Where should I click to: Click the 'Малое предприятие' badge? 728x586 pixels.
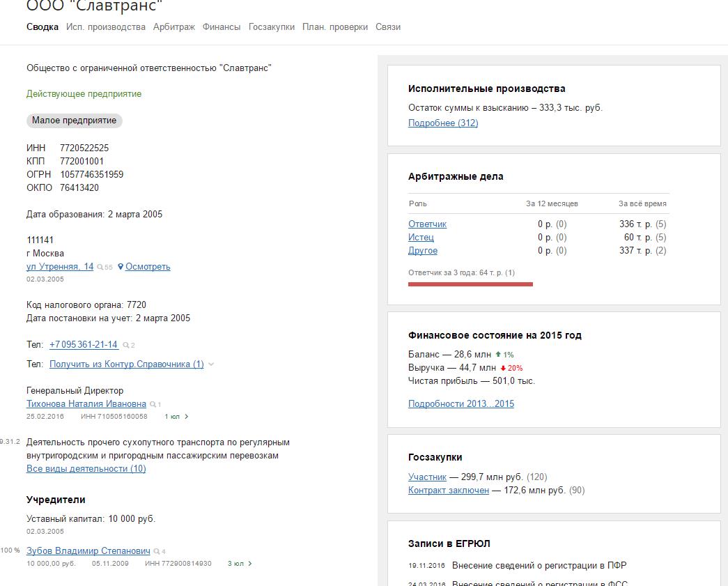(75, 121)
